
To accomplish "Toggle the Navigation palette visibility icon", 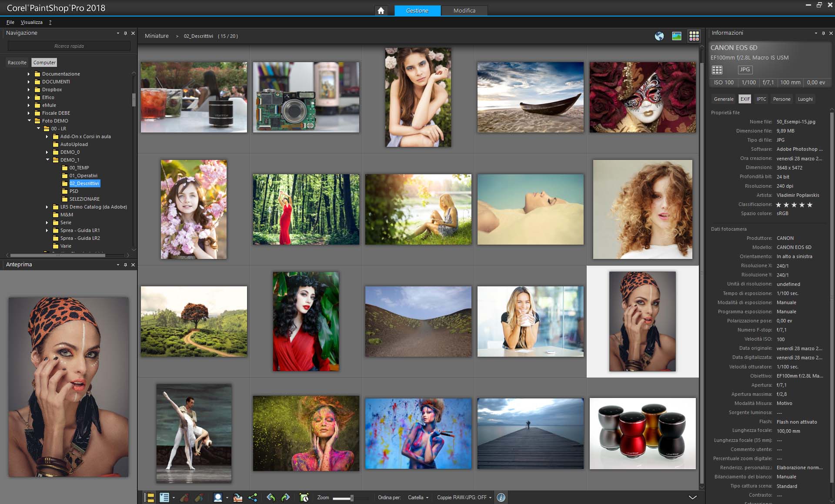I will (x=149, y=497).
